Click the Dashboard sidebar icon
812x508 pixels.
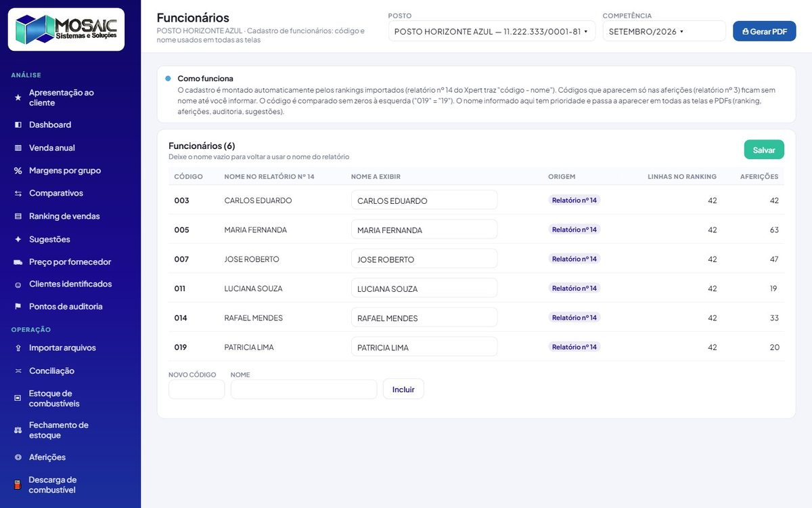coord(18,125)
